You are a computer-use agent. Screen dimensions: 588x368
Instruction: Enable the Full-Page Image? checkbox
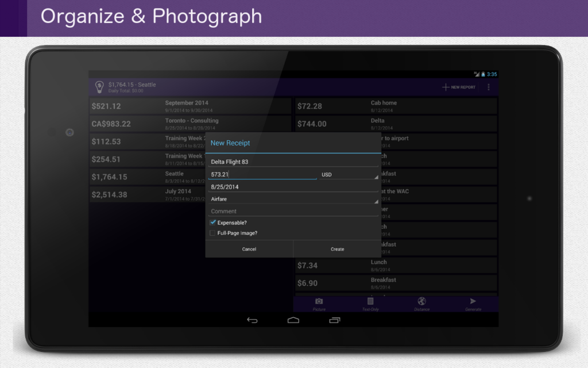tap(212, 233)
